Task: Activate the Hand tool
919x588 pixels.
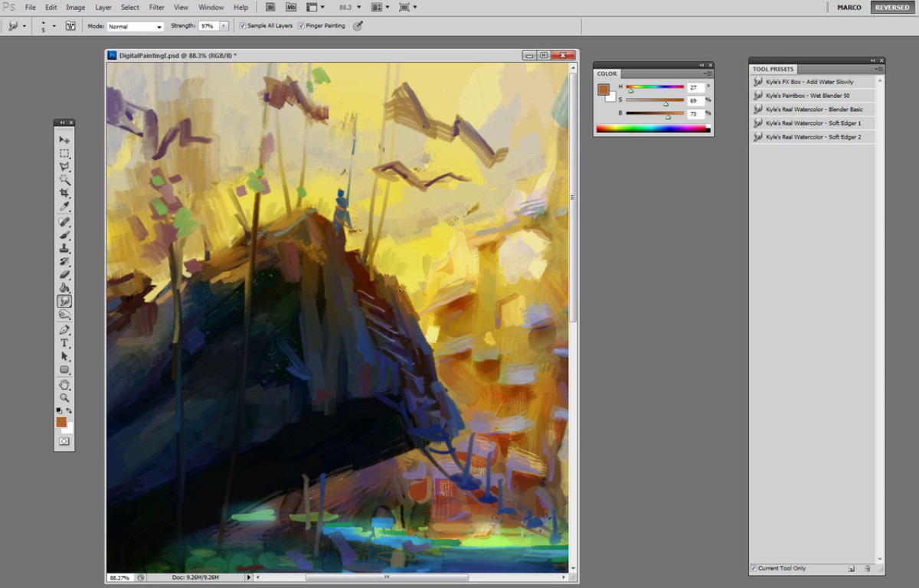Action: point(64,384)
